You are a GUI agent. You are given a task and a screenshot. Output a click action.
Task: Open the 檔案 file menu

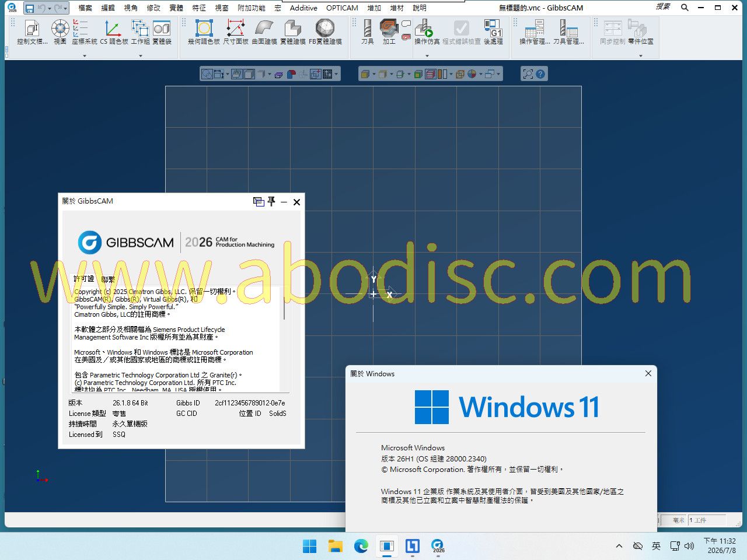coord(85,8)
